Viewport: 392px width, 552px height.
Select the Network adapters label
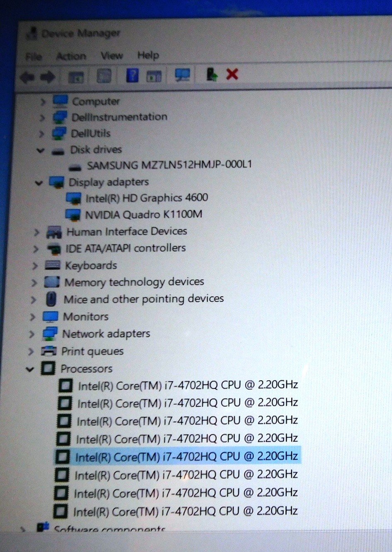pyautogui.click(x=106, y=334)
